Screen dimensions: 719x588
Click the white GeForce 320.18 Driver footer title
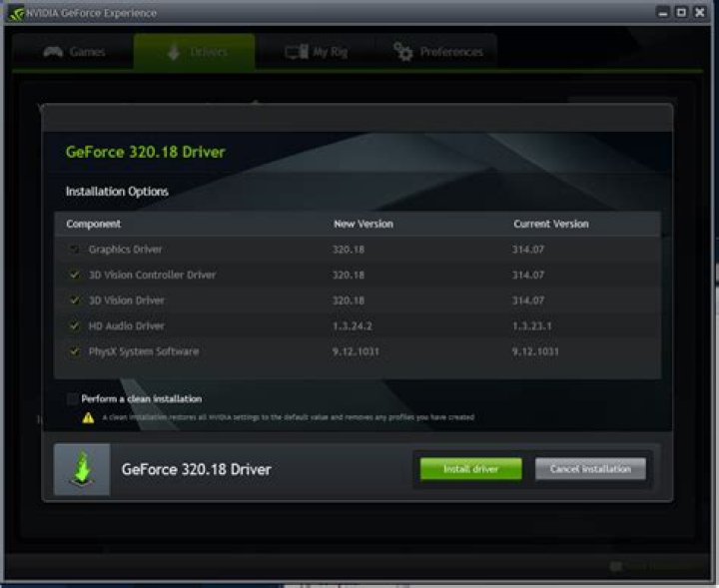pyautogui.click(x=197, y=469)
